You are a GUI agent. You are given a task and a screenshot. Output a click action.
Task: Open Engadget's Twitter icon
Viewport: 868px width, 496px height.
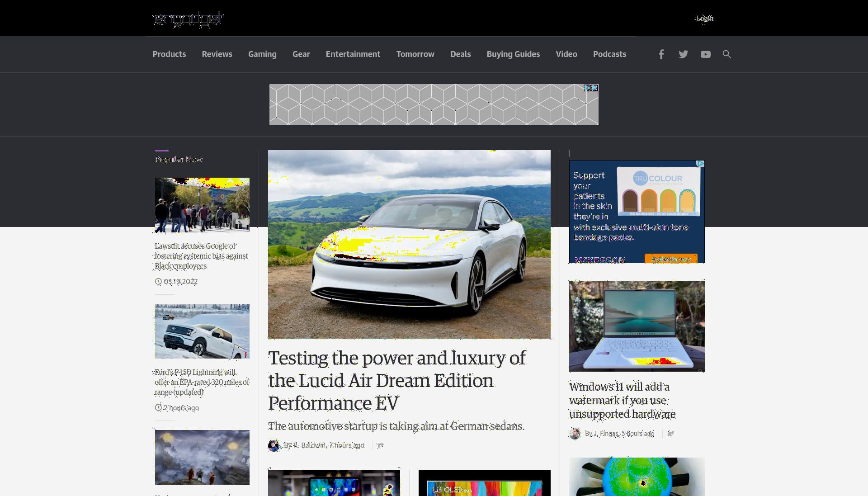683,54
